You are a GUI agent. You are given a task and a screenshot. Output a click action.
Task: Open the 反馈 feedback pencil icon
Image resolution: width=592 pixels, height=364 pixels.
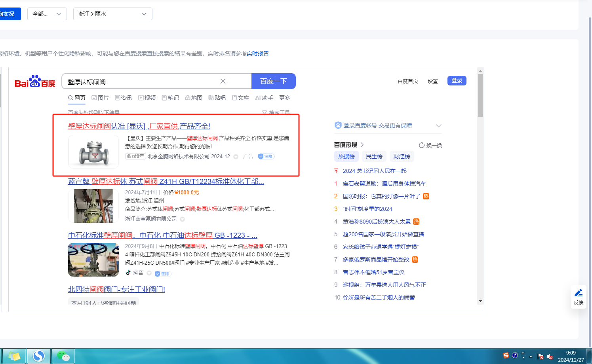click(579, 293)
